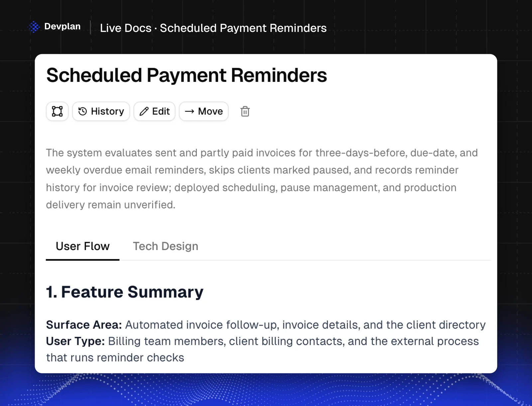Viewport: 532px width, 406px height.
Task: Click the 'Scheduled Payment Reminders' document title
Action: [x=187, y=75]
